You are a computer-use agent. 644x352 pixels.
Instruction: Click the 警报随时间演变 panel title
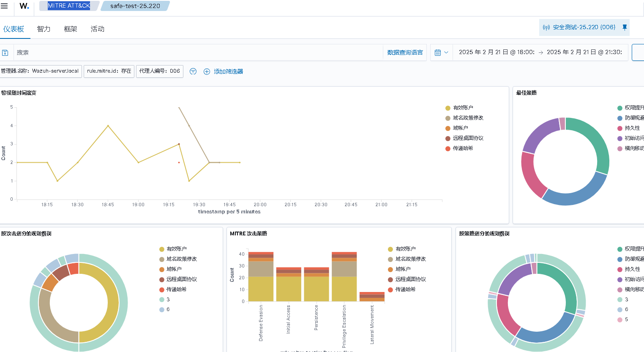(19, 93)
